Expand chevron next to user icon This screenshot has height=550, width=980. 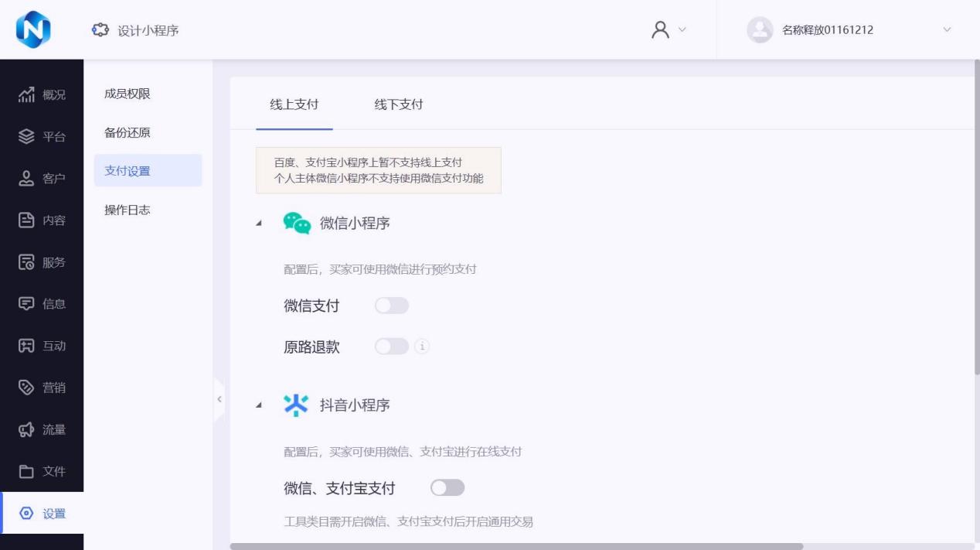pyautogui.click(x=682, y=29)
